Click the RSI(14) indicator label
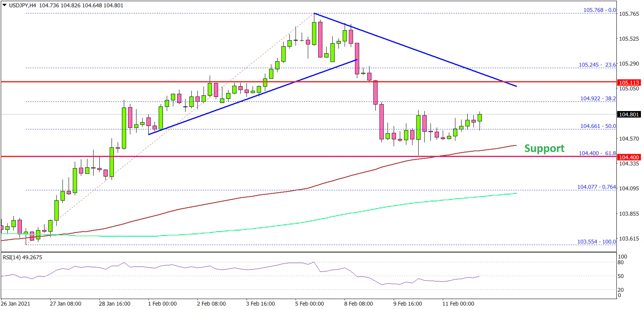Screen dimensions: 644x309 (22, 257)
